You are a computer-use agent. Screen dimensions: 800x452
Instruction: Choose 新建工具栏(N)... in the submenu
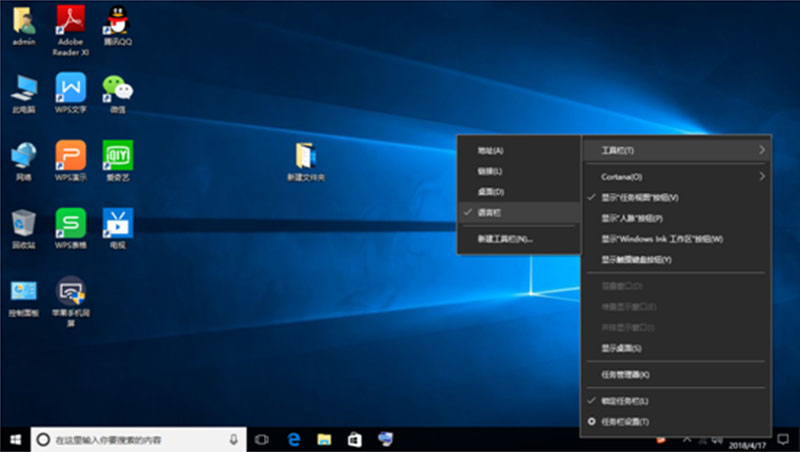tap(505, 239)
